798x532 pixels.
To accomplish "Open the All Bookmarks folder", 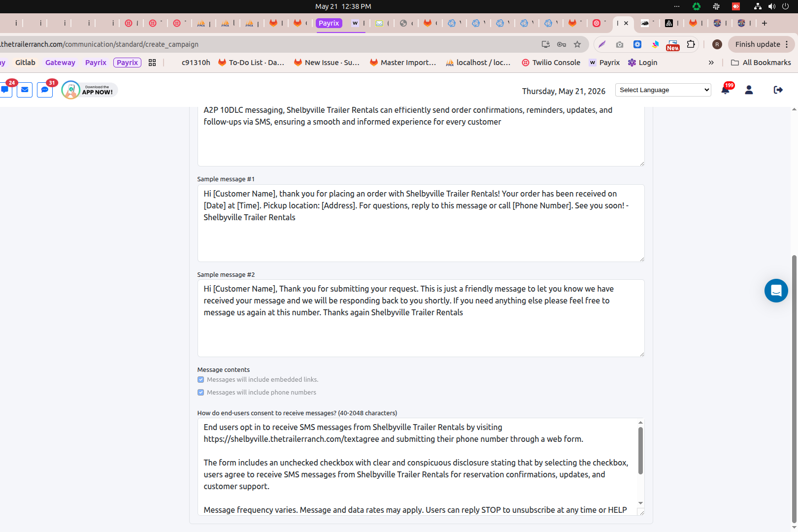I will click(761, 63).
